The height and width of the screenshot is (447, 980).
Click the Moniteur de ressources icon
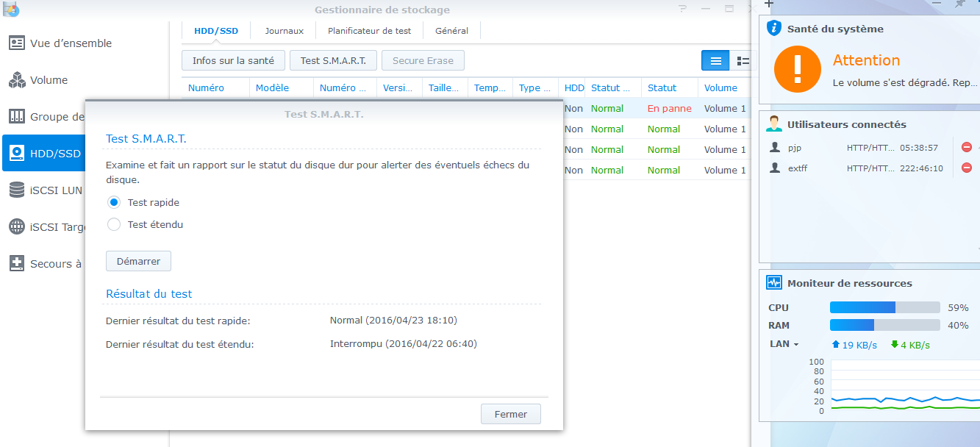coord(774,282)
